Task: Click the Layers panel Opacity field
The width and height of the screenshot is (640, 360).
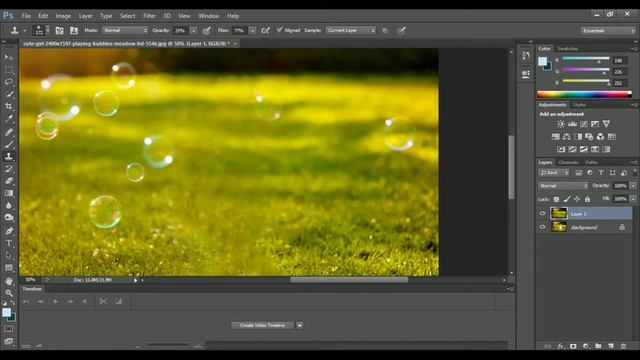Action: [620, 186]
